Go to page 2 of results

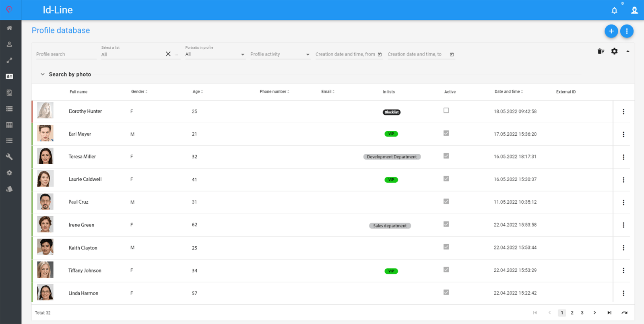point(572,313)
